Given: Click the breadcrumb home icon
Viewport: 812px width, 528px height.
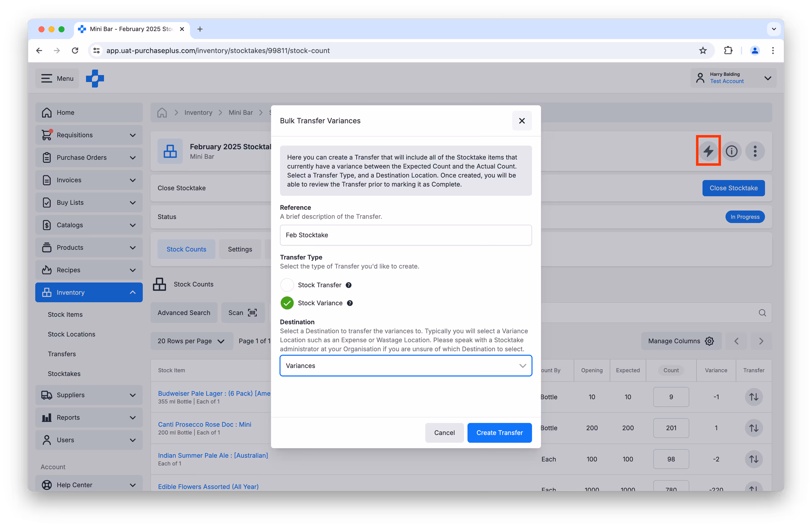Looking at the screenshot, I should (162, 112).
